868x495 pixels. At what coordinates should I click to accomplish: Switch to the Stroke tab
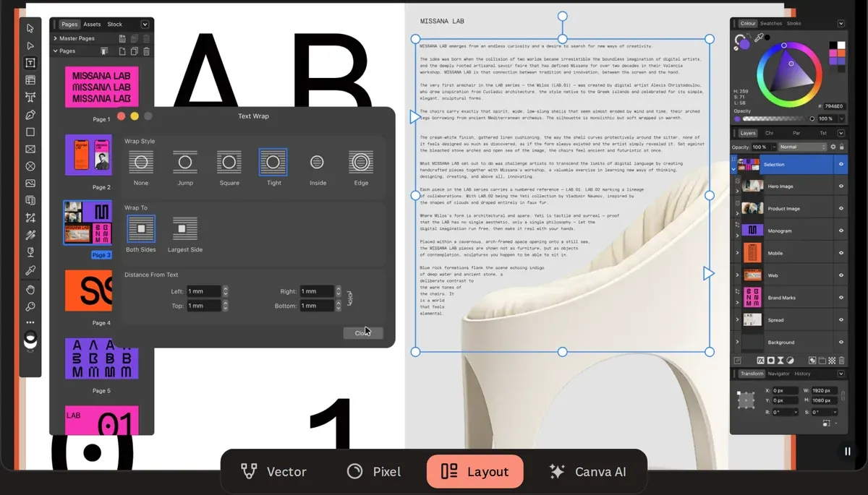(x=794, y=24)
